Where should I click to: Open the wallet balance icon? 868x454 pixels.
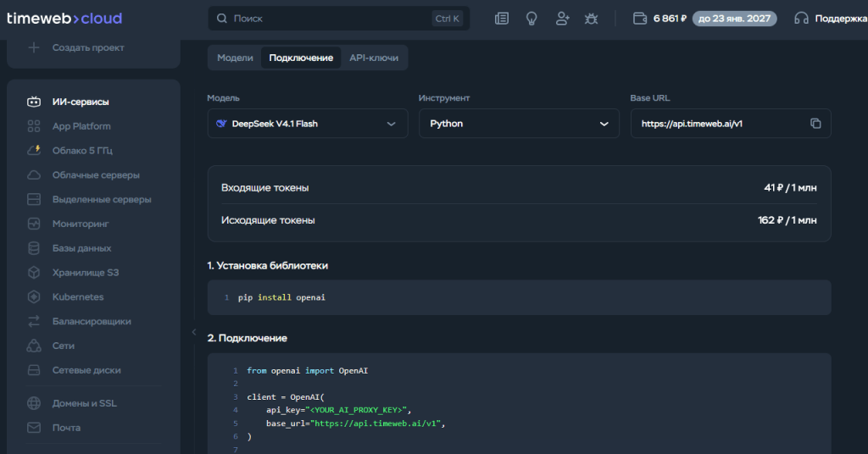click(x=640, y=19)
